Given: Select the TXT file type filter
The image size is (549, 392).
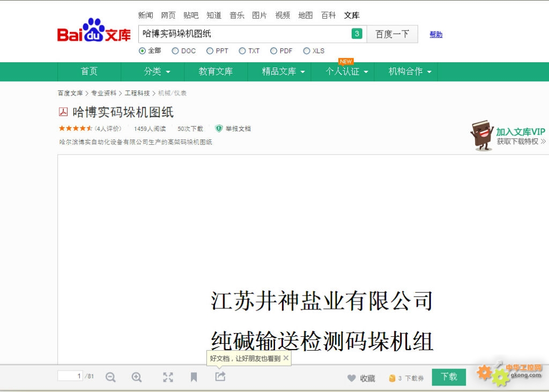Looking at the screenshot, I should (x=242, y=51).
